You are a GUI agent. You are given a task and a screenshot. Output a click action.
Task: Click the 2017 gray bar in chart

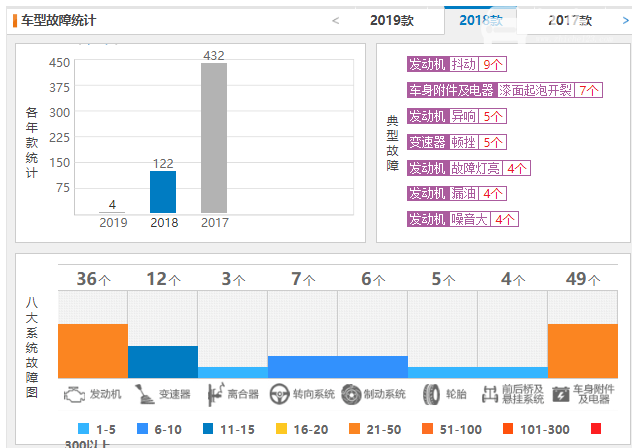(x=214, y=138)
